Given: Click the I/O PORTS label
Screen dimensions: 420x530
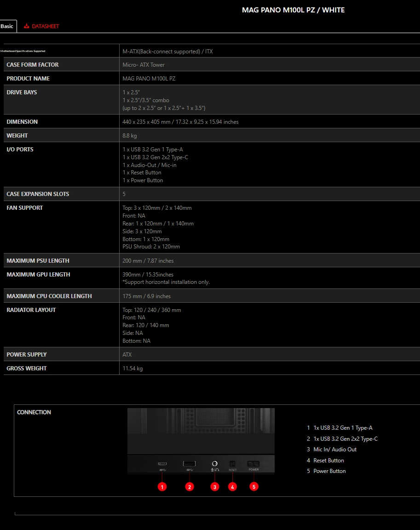Looking at the screenshot, I should 20,150.
